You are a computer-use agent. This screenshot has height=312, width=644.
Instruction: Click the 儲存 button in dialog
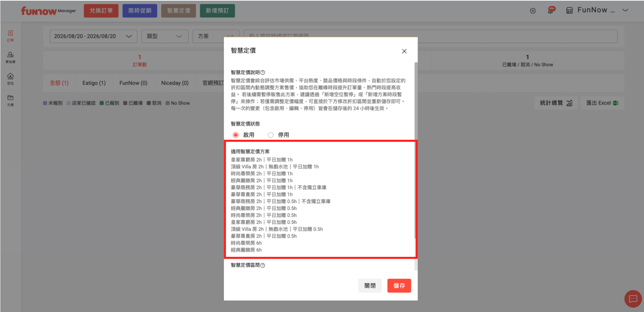399,286
